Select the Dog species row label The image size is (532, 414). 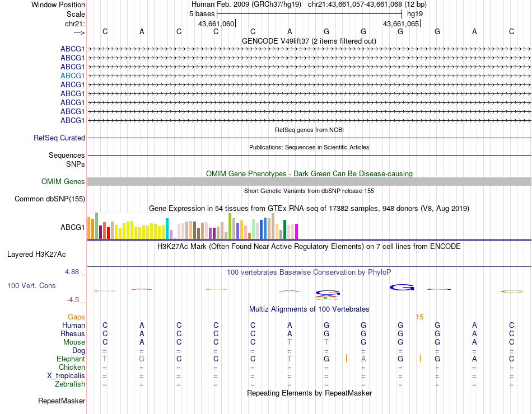click(x=78, y=351)
